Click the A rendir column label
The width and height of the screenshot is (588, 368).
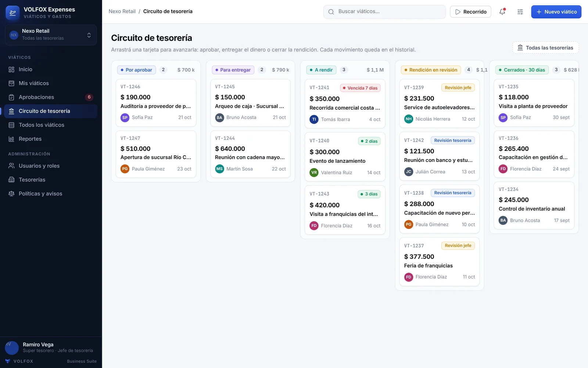pyautogui.click(x=321, y=70)
